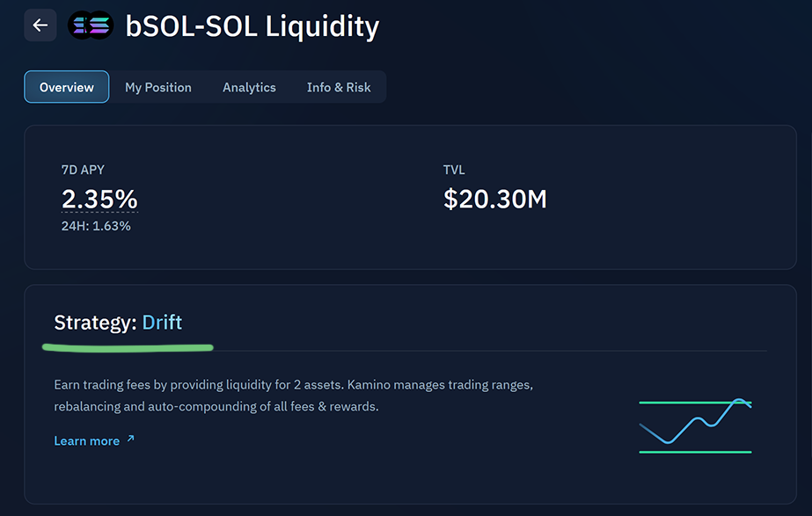The image size is (812, 516).
Task: Click the Drift strategy link
Action: click(x=162, y=322)
